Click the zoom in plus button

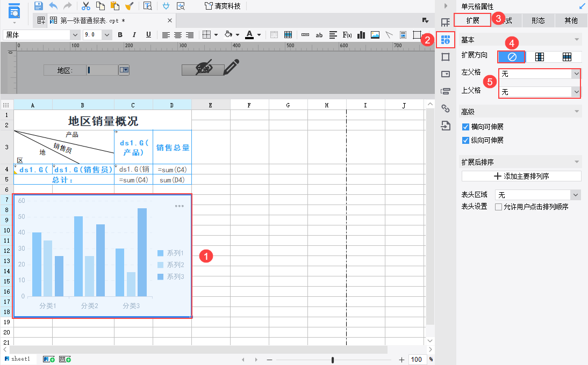point(401,360)
